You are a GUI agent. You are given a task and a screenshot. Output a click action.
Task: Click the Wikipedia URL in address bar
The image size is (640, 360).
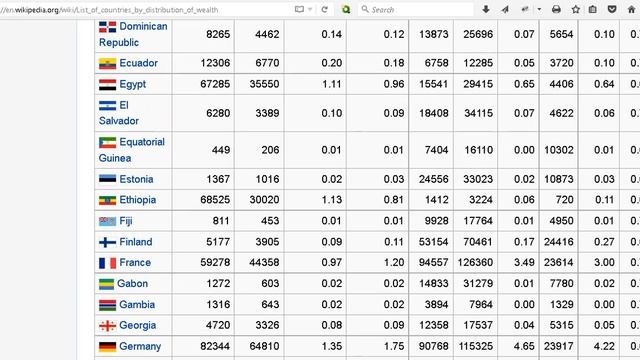(109, 9)
